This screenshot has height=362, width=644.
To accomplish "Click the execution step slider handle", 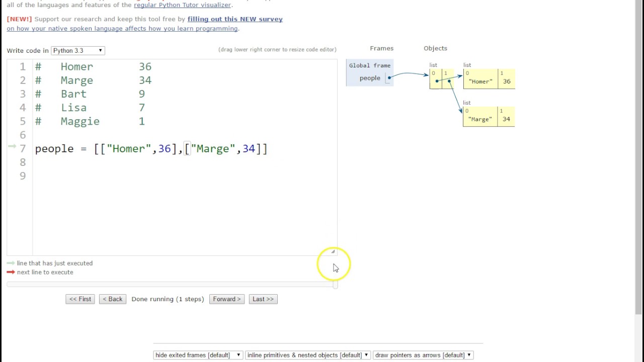I will (x=335, y=285).
